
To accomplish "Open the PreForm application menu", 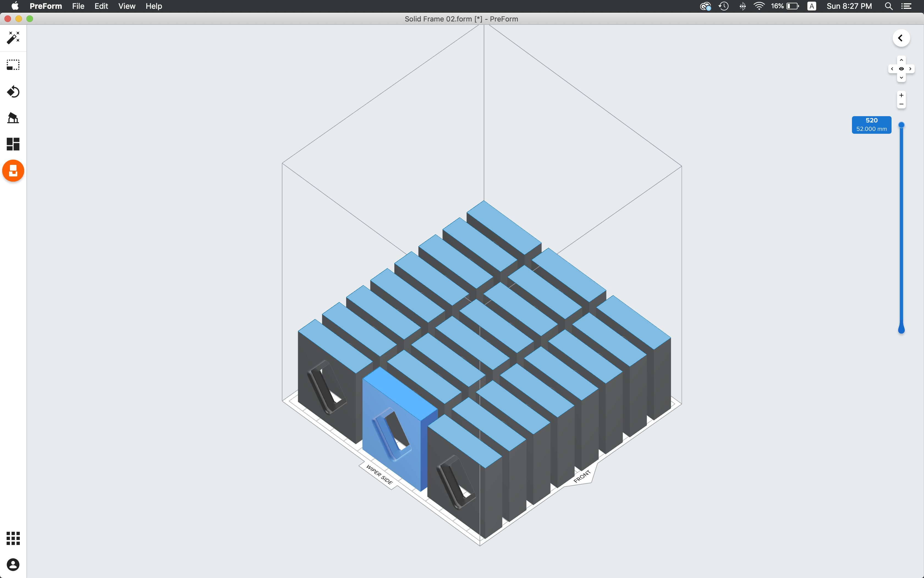I will pos(46,6).
